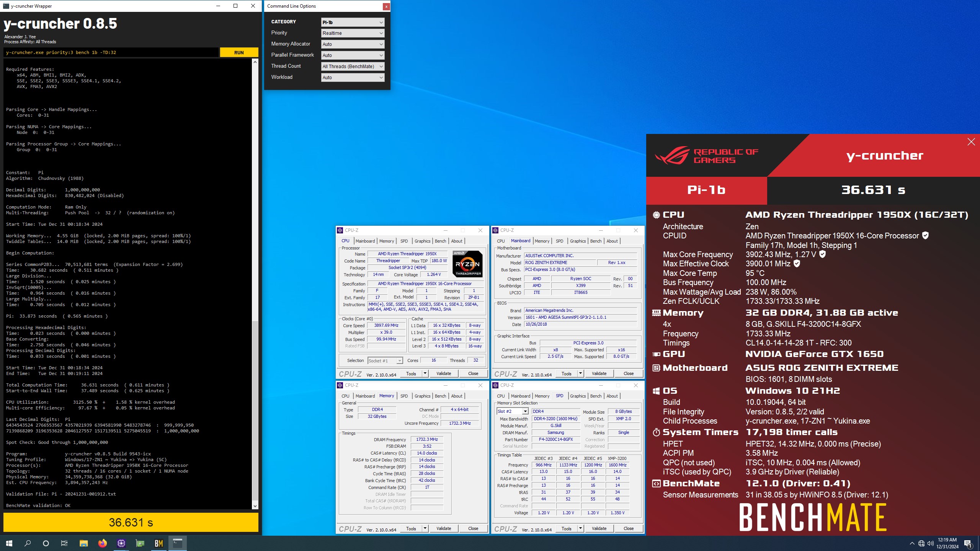
Task: Click the y-cruncher command line field
Action: click(111, 52)
